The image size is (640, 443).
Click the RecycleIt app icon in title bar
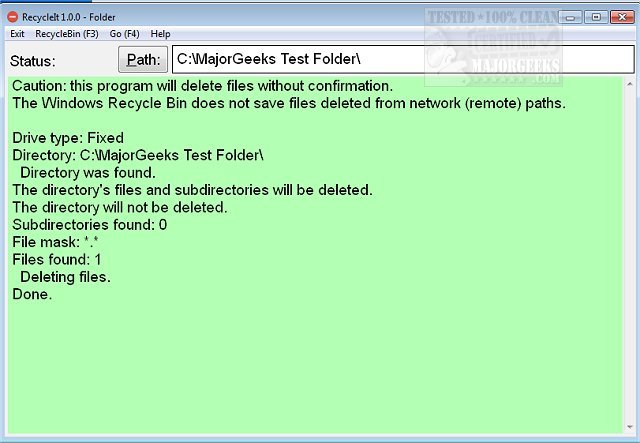tap(12, 18)
